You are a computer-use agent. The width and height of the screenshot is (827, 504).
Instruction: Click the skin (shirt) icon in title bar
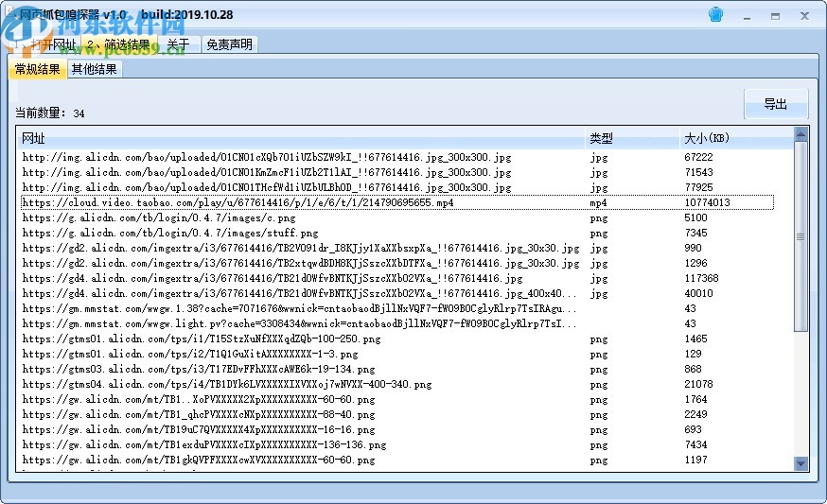click(x=716, y=15)
